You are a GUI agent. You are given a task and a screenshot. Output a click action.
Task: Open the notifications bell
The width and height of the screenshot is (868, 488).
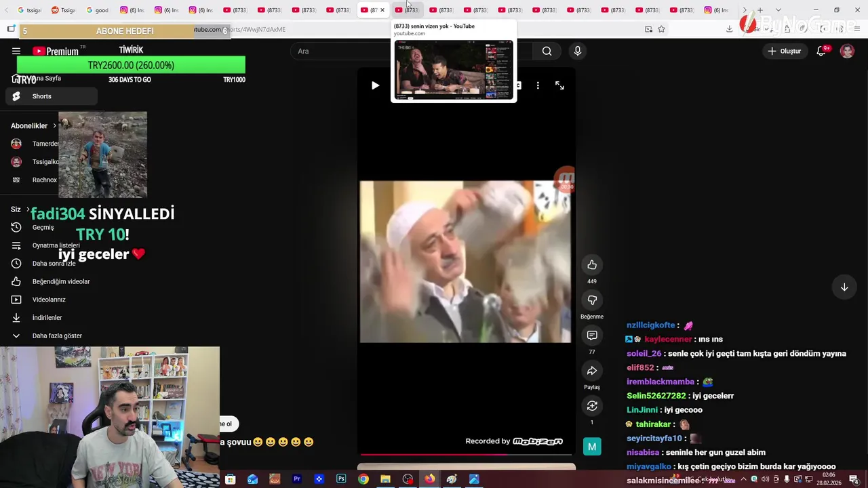[x=821, y=51]
